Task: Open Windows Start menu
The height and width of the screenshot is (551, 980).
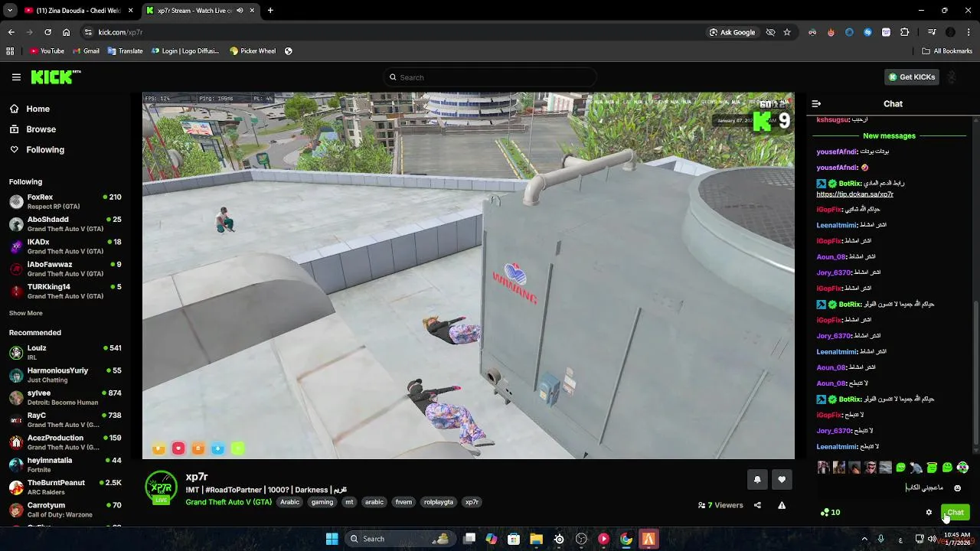Action: 332,539
